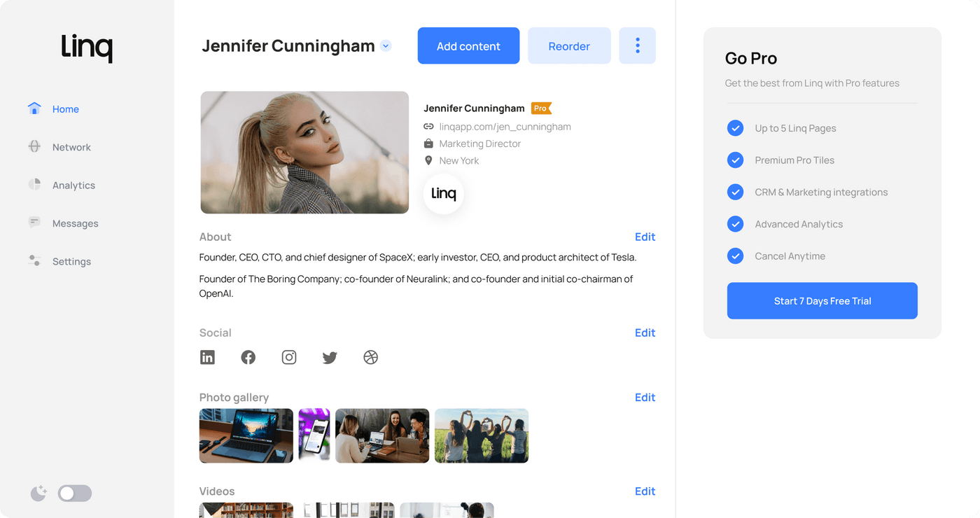Click the Messages chat icon

[34, 223]
